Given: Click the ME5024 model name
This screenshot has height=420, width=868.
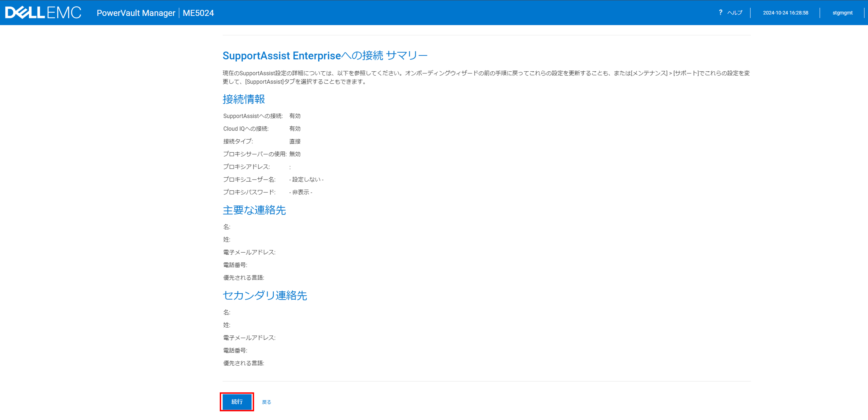Looking at the screenshot, I should [x=198, y=13].
